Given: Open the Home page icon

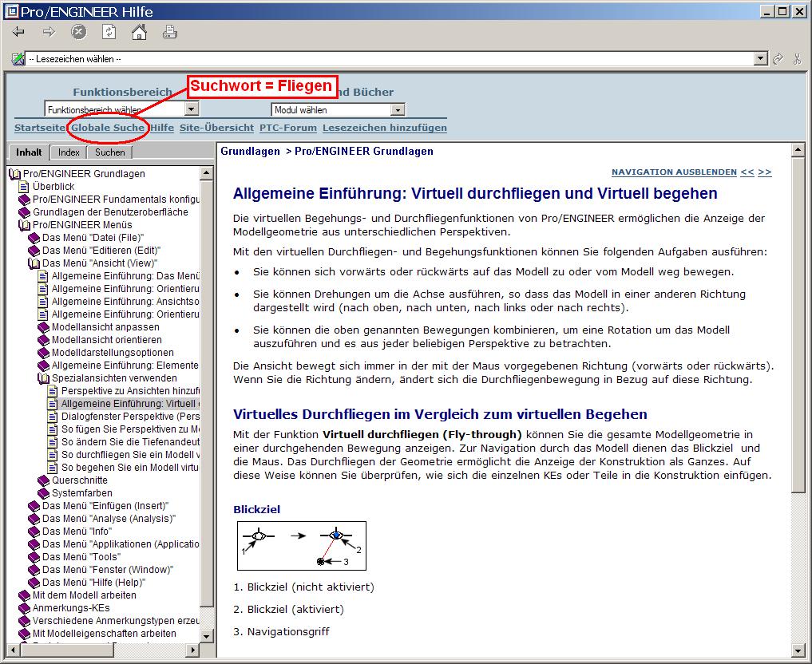Looking at the screenshot, I should 139,32.
